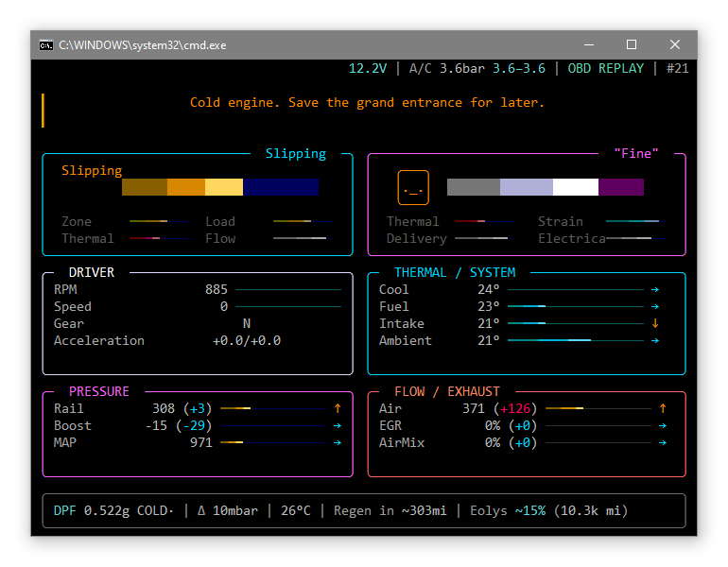Click the Boost delta (-29)
The width and height of the screenshot is (728, 567).
pos(194,425)
